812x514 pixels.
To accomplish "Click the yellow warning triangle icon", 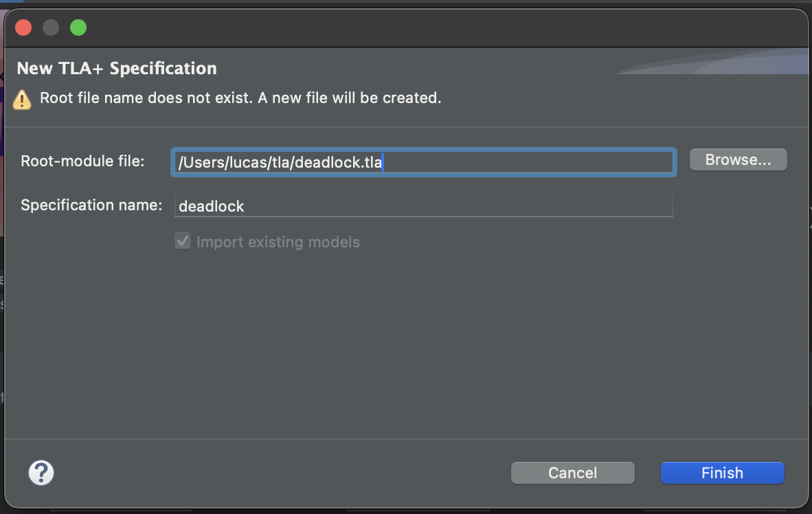I will point(22,100).
